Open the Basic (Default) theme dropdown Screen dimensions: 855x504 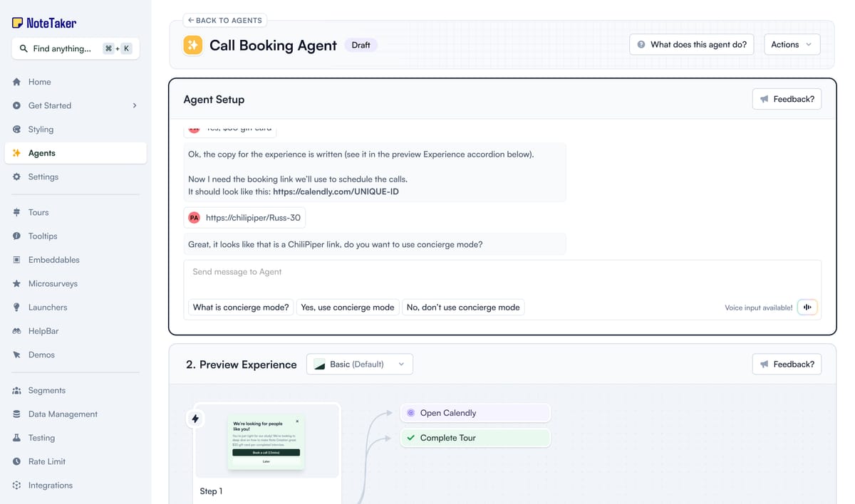pyautogui.click(x=360, y=364)
